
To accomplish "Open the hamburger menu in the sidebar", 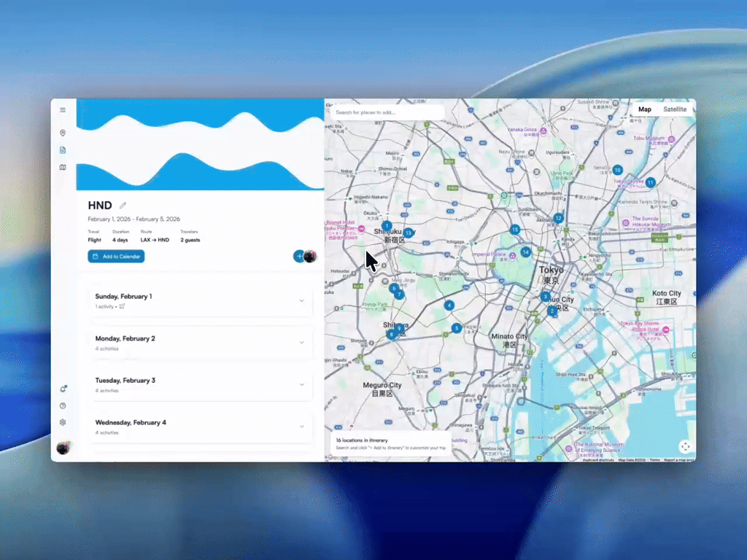I will 63,110.
